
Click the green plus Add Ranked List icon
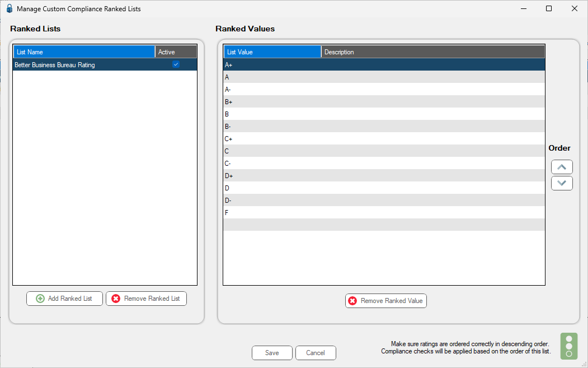(40, 299)
